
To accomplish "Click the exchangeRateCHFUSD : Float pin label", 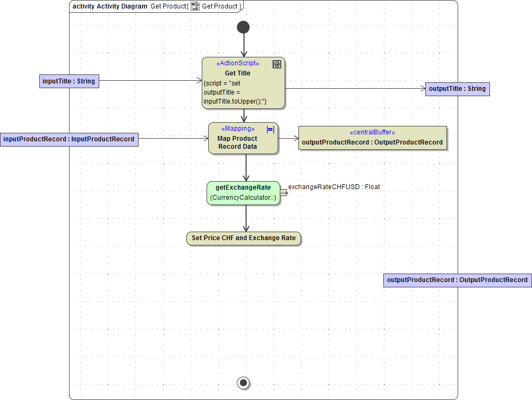I will point(334,186).
